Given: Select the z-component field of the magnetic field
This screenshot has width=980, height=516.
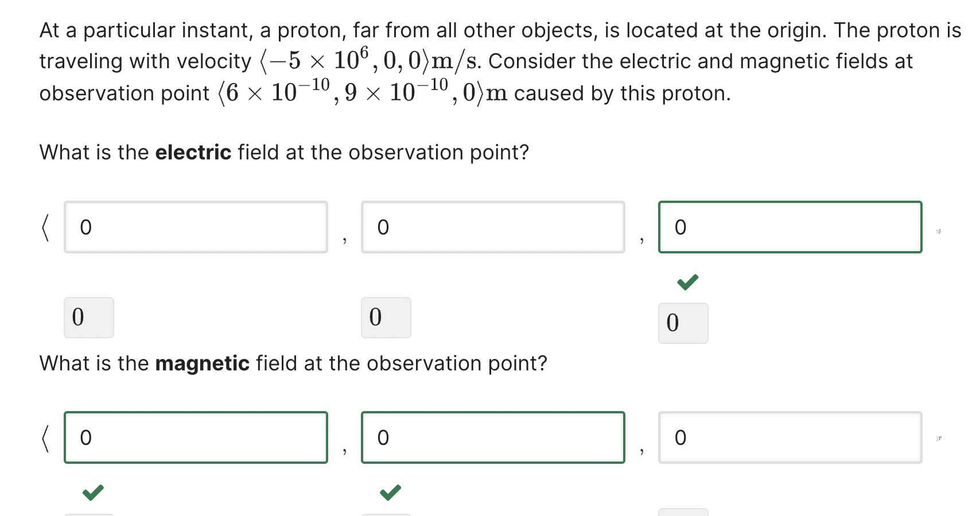Looking at the screenshot, I should (790, 438).
